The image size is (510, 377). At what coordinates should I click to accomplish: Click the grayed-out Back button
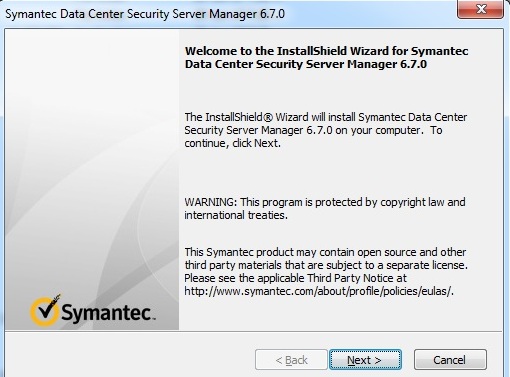coord(291,360)
